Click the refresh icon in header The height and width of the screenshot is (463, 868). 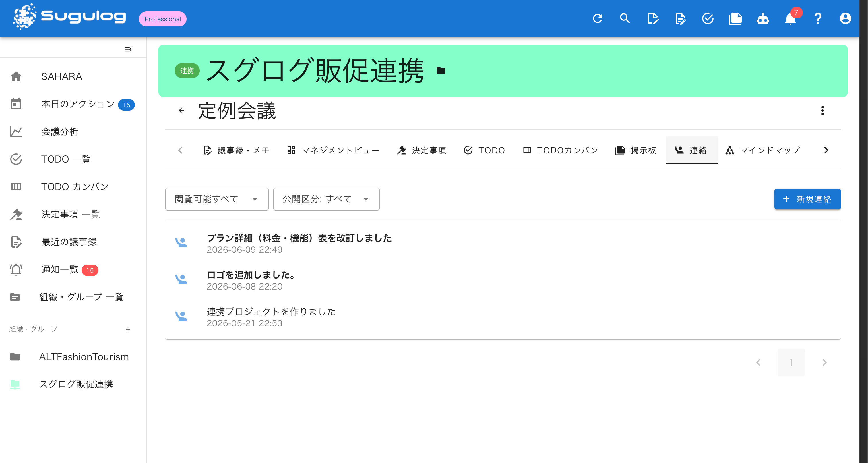point(597,18)
